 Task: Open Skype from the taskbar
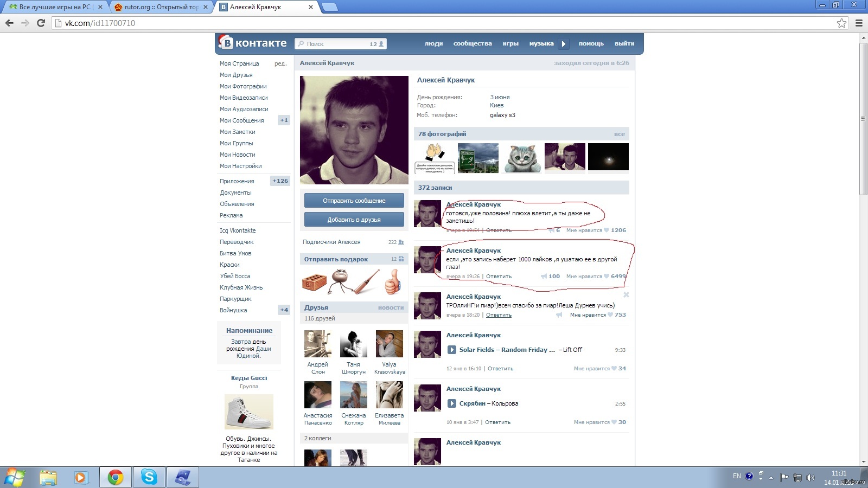[x=149, y=477]
